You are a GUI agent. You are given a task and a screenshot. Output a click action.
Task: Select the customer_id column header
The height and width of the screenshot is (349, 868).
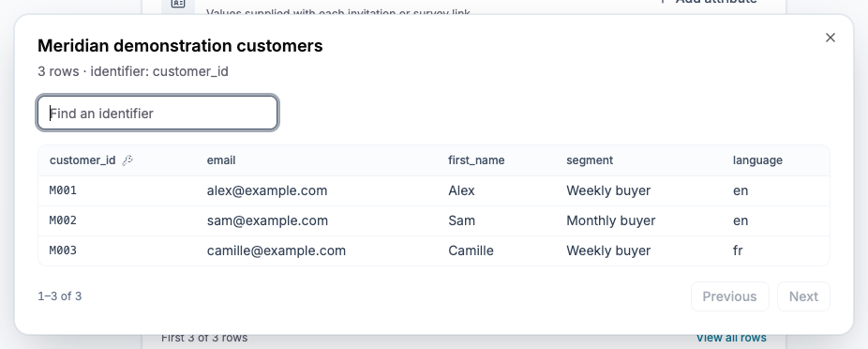pyautogui.click(x=82, y=160)
